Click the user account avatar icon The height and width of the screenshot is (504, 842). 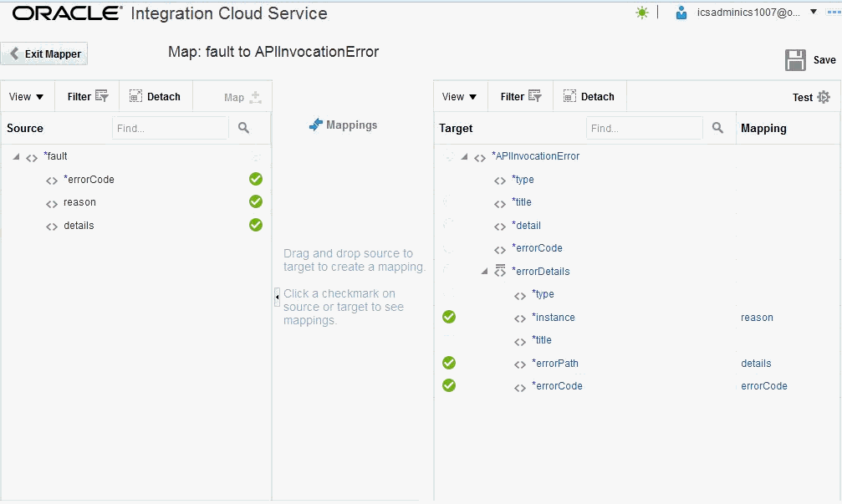pyautogui.click(x=682, y=13)
